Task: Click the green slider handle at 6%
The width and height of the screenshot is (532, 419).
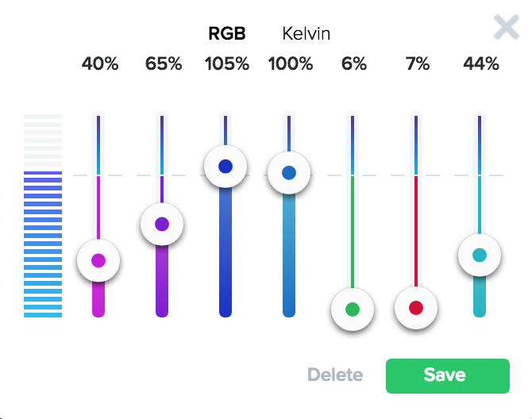Action: (353, 309)
